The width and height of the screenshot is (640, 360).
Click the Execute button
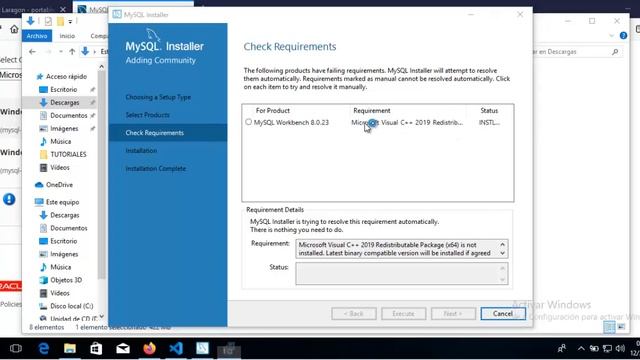(403, 313)
